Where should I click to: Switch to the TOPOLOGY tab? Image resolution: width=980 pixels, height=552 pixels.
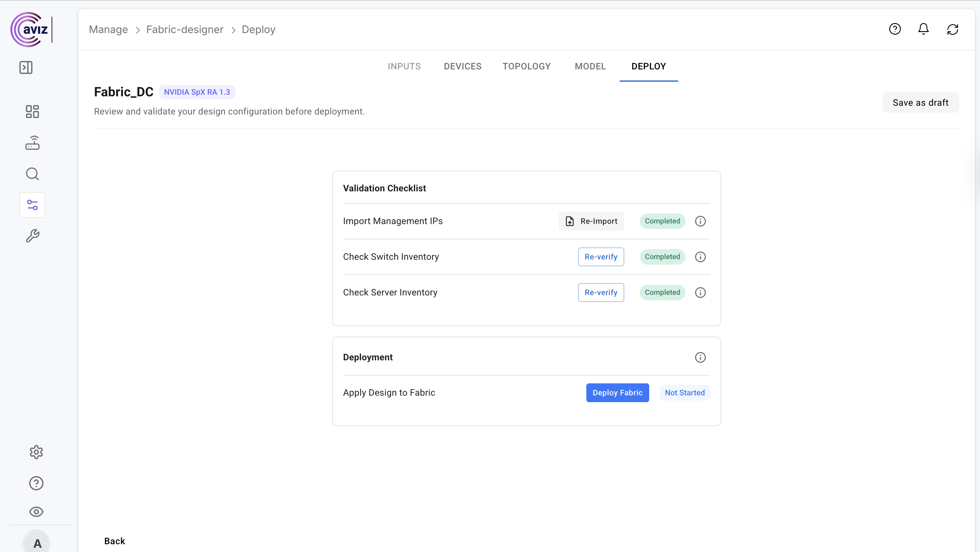526,66
